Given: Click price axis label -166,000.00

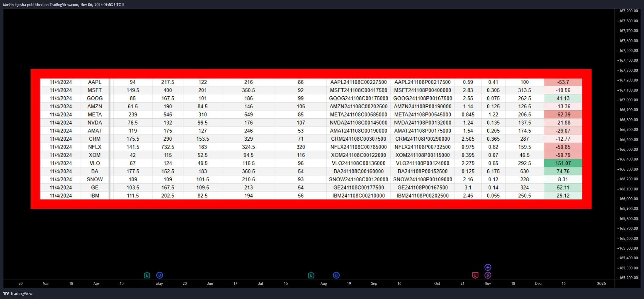Looking at the screenshot, I should pyautogui.click(x=628, y=199).
